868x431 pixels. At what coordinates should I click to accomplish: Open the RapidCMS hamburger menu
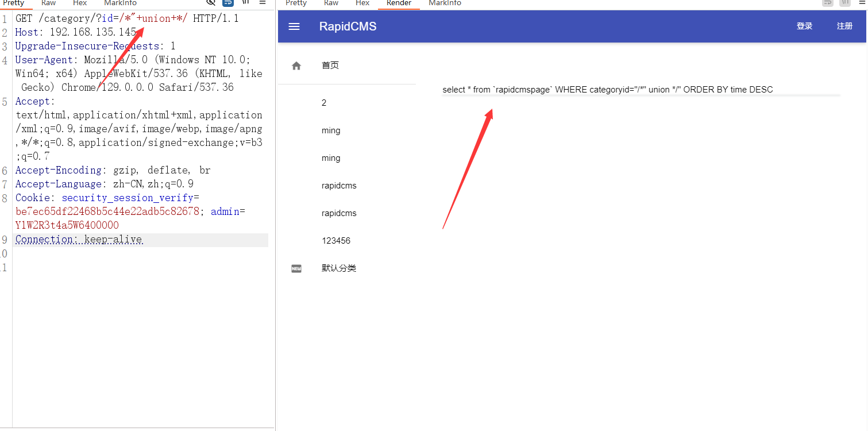coord(294,26)
